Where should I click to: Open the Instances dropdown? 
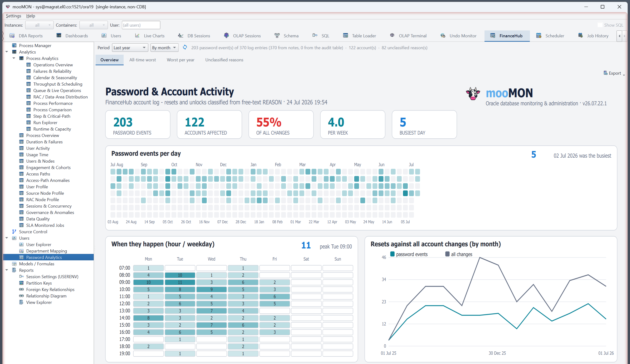coord(39,25)
